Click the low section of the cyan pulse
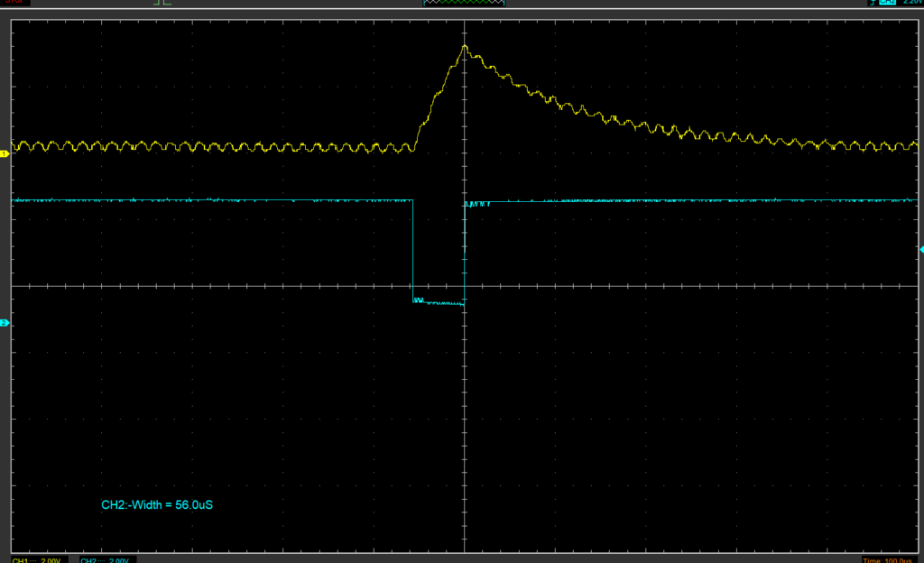 click(x=439, y=303)
